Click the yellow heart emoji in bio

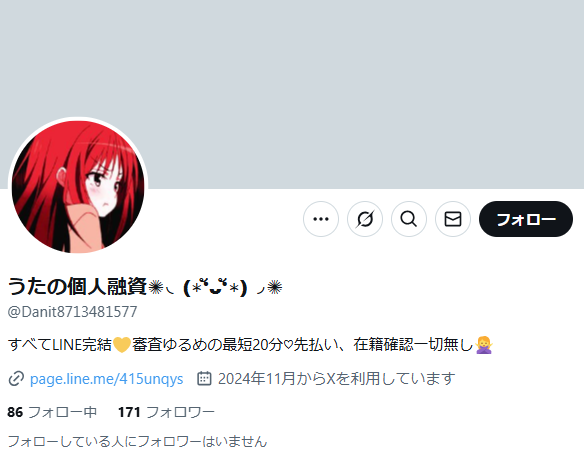pyautogui.click(x=121, y=344)
